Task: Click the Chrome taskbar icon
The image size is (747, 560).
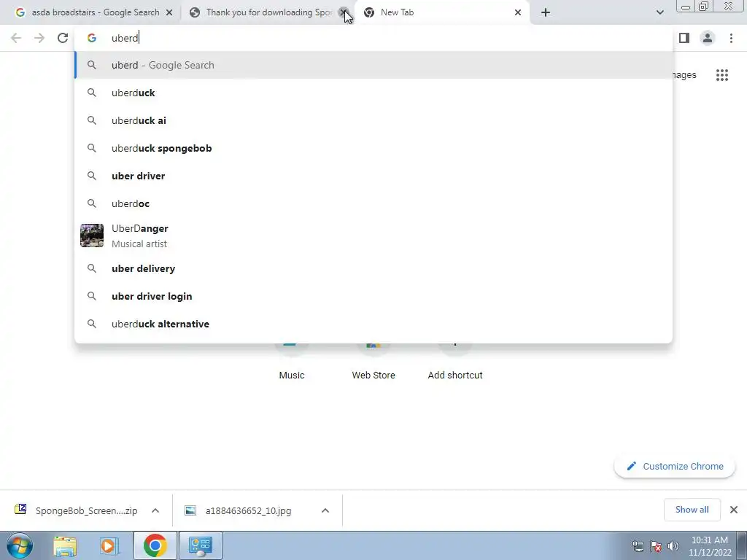Action: 155,545
